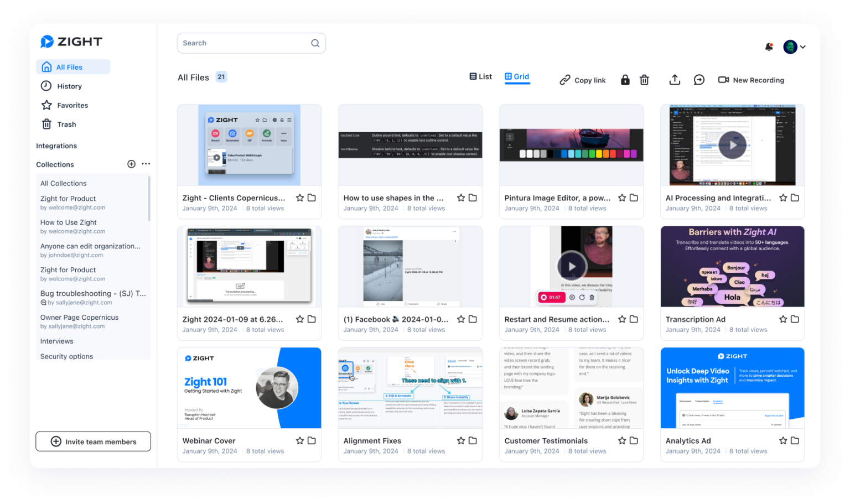Switch to List view tab

pyautogui.click(x=480, y=77)
